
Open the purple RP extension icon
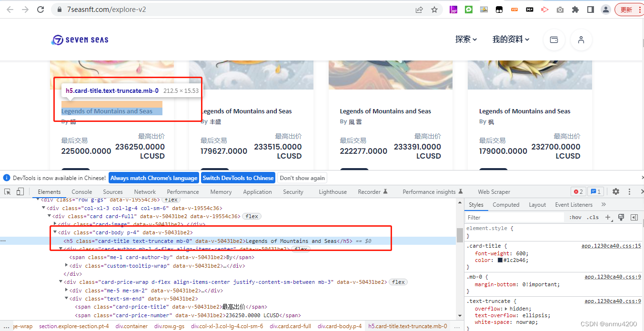tap(453, 10)
